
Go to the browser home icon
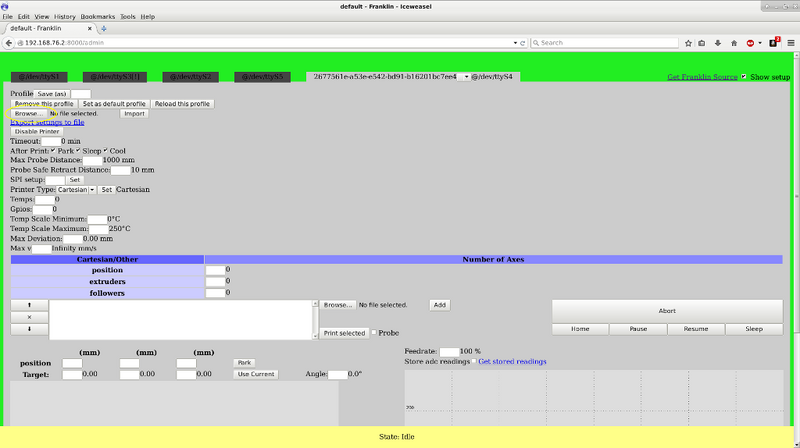pyautogui.click(x=734, y=43)
